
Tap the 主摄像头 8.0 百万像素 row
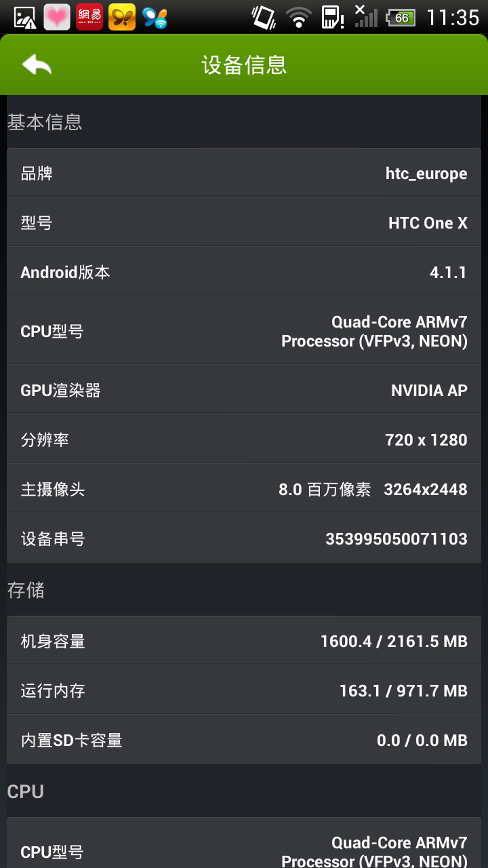tap(244, 490)
